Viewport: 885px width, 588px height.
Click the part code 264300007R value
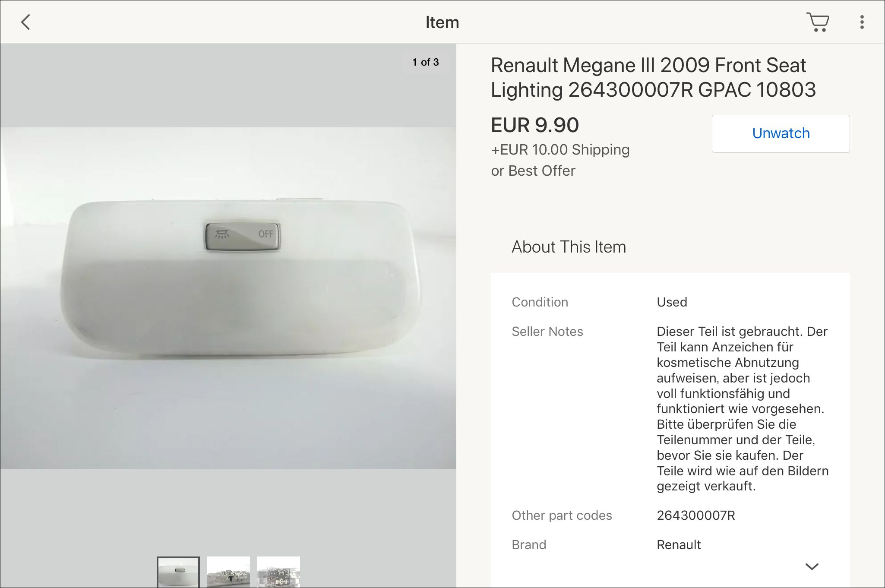click(695, 515)
